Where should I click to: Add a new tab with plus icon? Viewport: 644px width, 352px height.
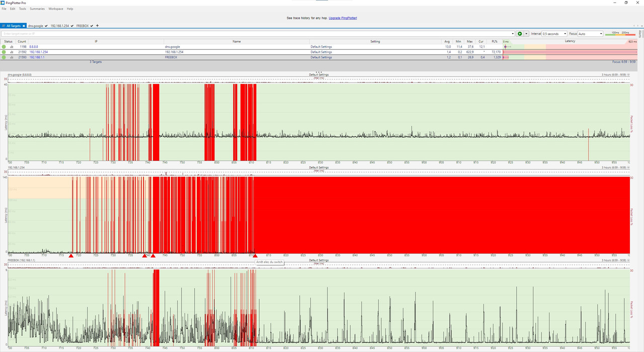tap(97, 26)
